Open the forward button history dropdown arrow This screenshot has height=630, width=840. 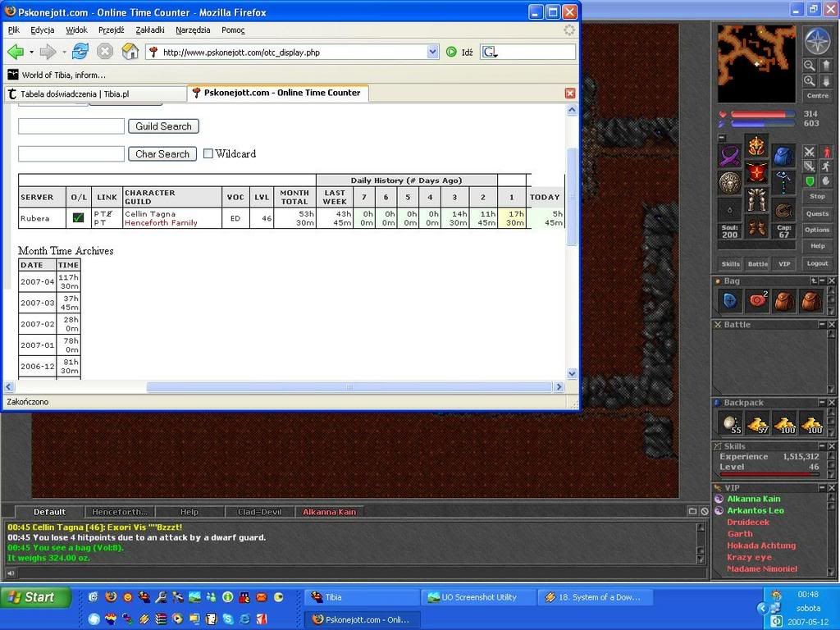pyautogui.click(x=64, y=52)
